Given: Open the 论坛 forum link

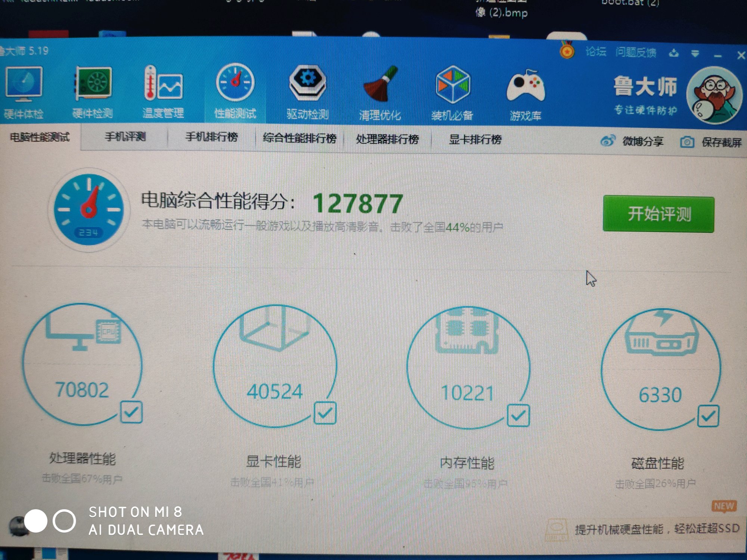Looking at the screenshot, I should (595, 52).
